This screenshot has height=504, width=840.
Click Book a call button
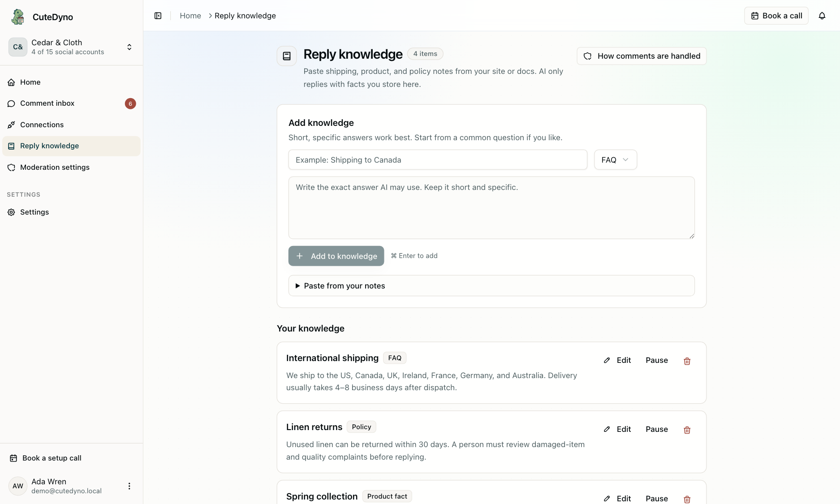(x=776, y=16)
